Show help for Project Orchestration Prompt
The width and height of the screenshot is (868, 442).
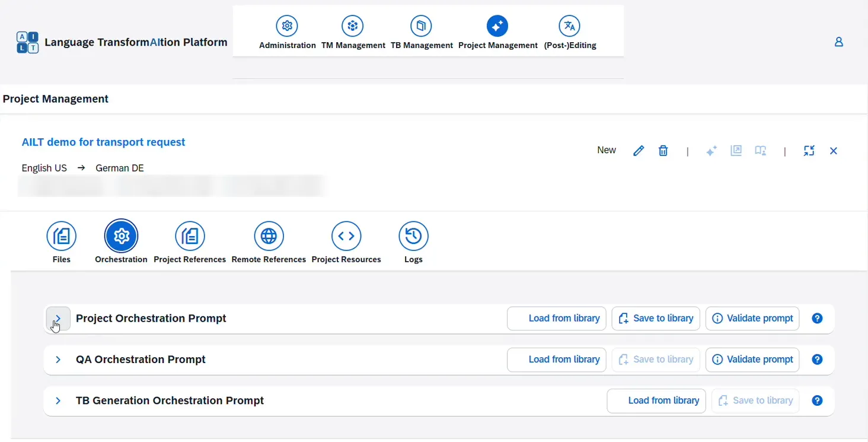(818, 319)
